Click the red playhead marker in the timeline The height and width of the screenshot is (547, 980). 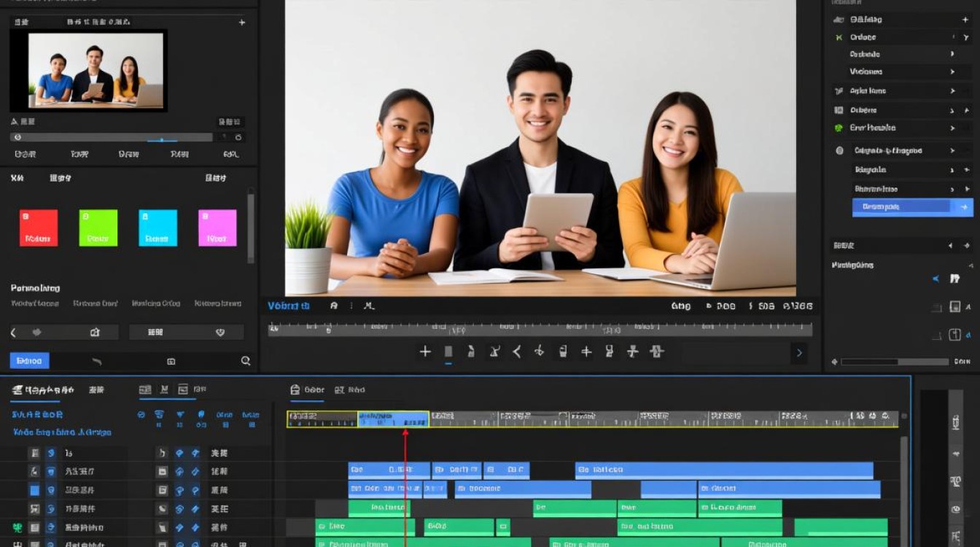pos(405,433)
